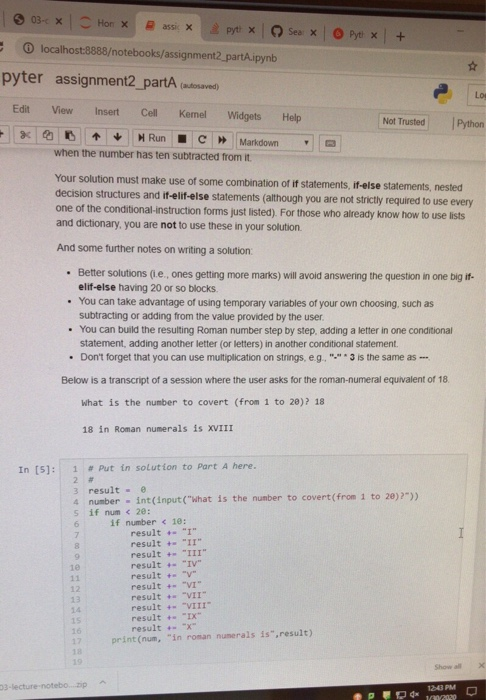Click the 'if num < 20:' code line

(119, 512)
